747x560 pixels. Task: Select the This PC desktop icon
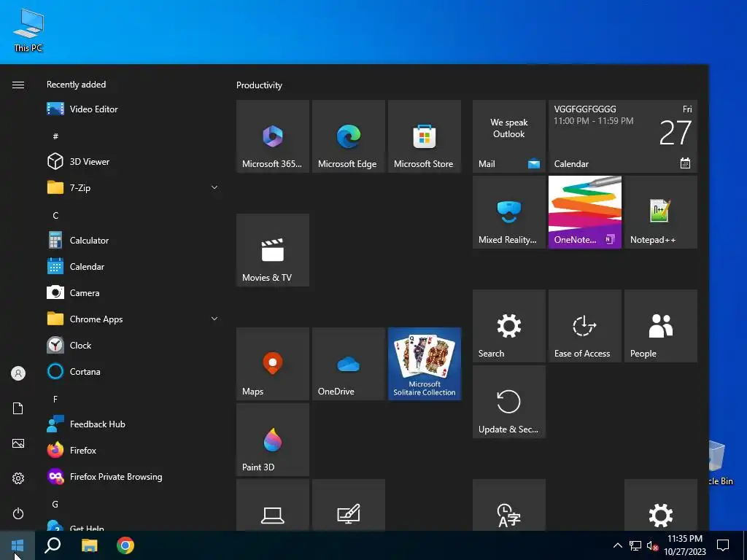pyautogui.click(x=28, y=31)
